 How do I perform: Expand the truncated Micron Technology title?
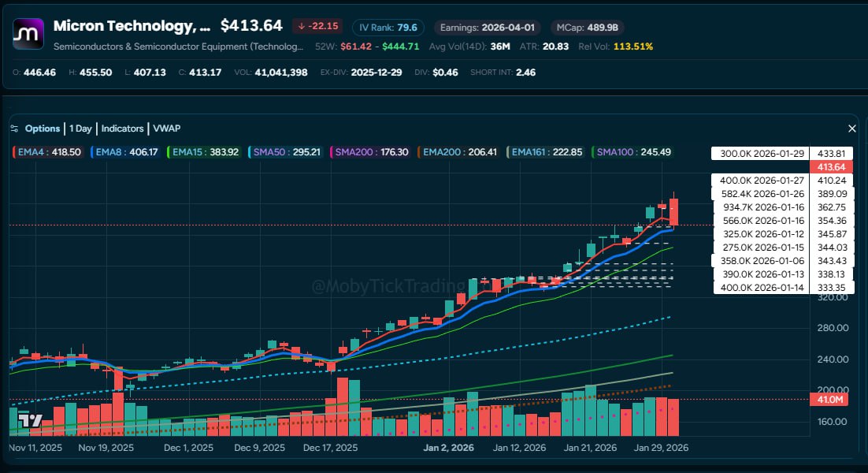132,27
